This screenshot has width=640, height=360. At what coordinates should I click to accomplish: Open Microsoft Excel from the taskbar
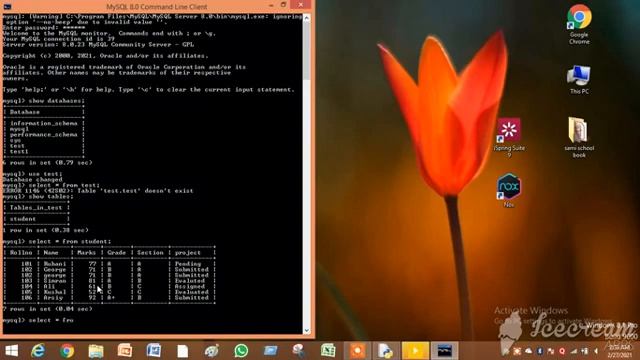click(328, 351)
